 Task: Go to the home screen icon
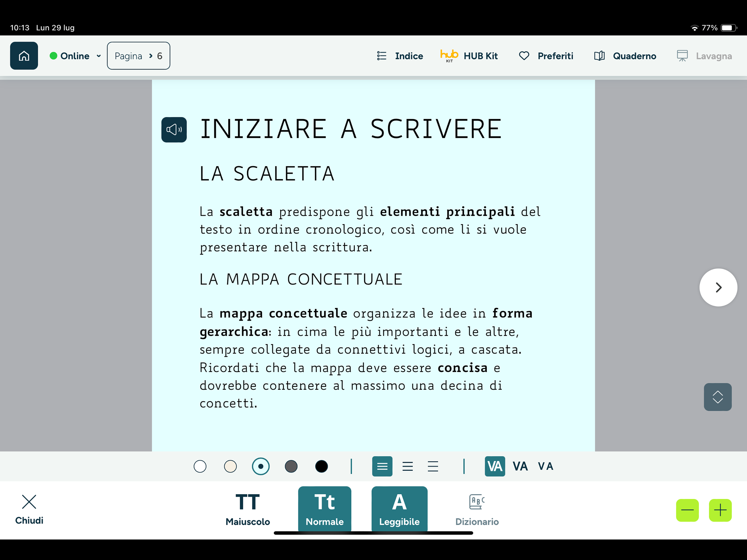[24, 56]
